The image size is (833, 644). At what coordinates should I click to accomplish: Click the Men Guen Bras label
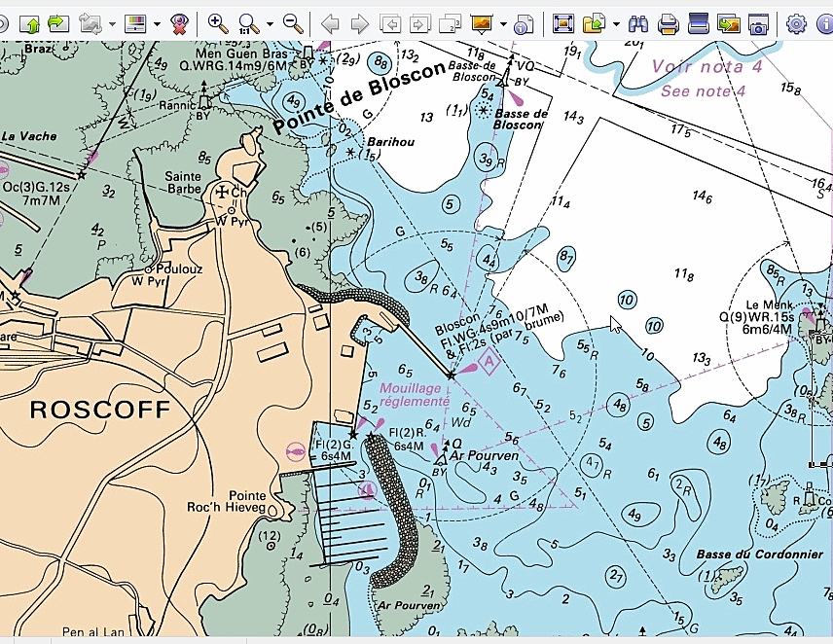[241, 54]
